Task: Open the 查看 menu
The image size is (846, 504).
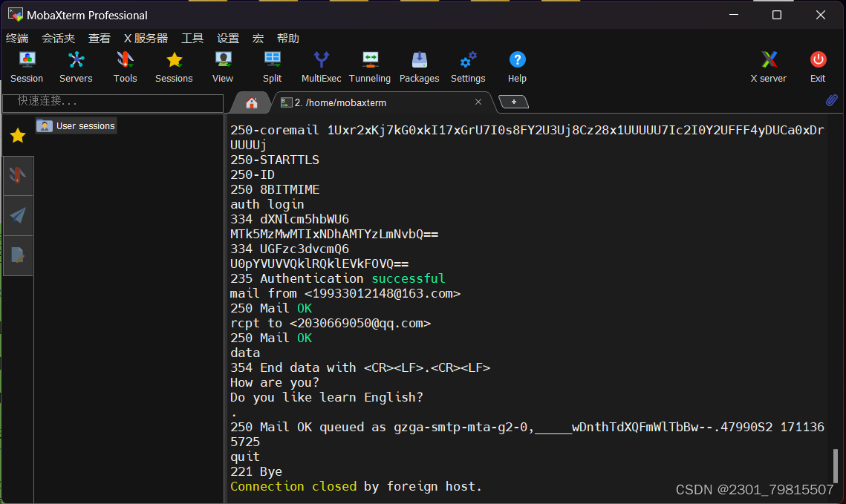Action: 100,39
